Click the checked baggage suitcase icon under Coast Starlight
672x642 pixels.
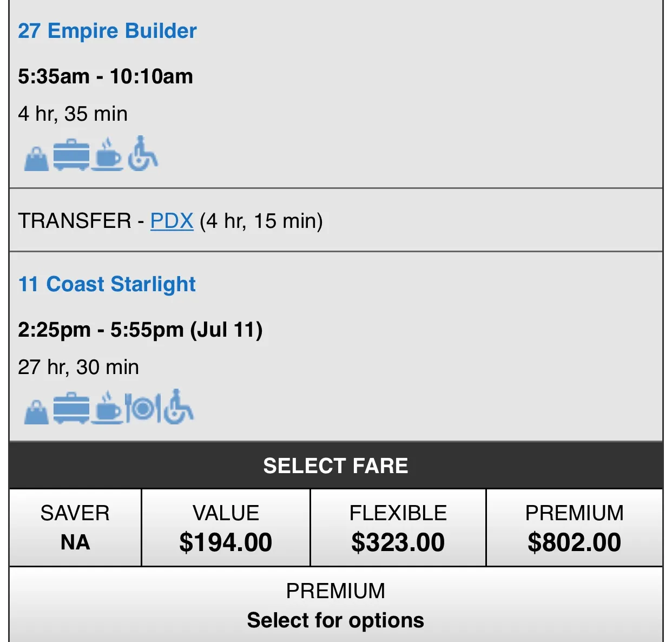point(71,408)
